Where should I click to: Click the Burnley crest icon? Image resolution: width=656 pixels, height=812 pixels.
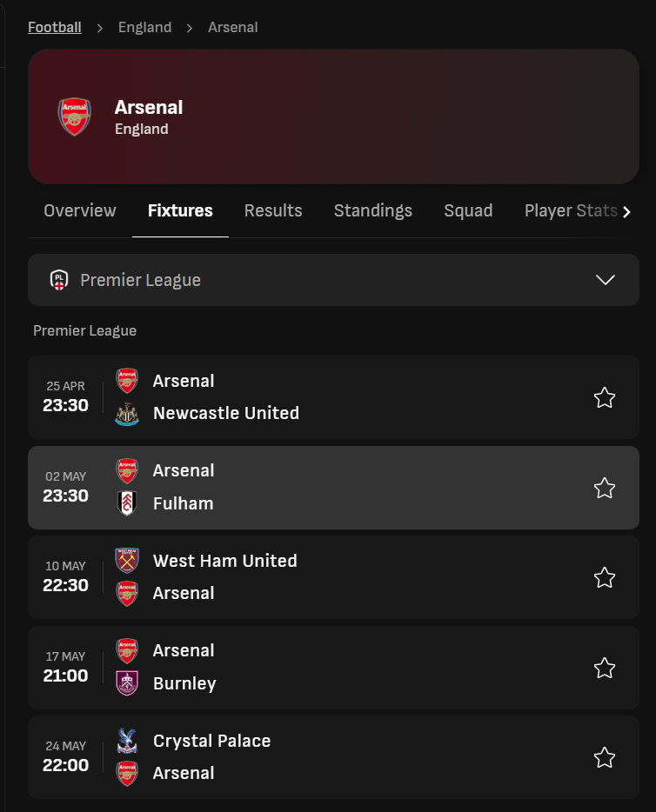coord(127,683)
